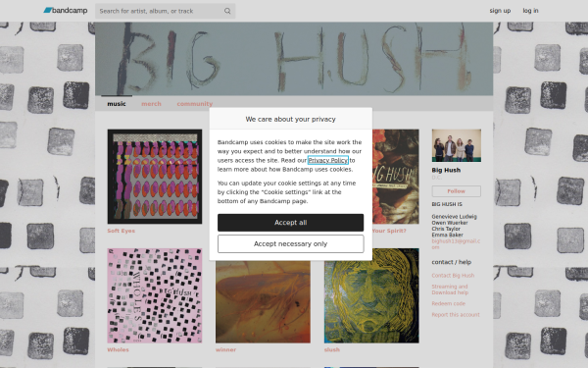The height and width of the screenshot is (368, 588).
Task: Switch to the merch tab
Action: (x=151, y=104)
